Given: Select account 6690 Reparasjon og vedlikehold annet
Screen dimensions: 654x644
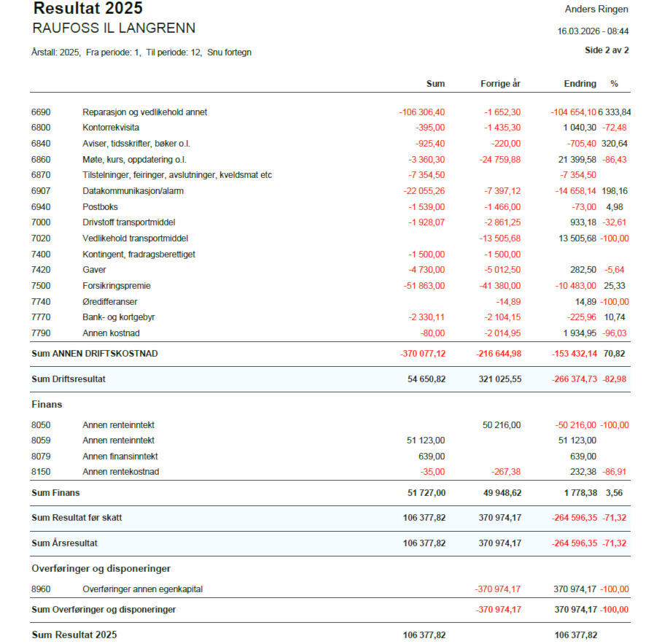Looking at the screenshot, I should pos(144,112).
